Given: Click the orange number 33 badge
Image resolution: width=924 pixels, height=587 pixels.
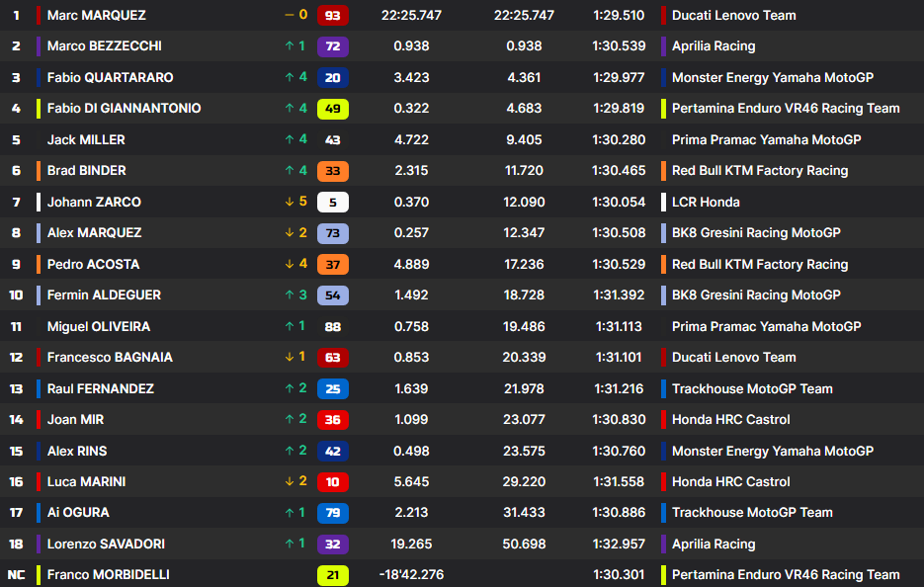Looking at the screenshot, I should (x=332, y=171).
